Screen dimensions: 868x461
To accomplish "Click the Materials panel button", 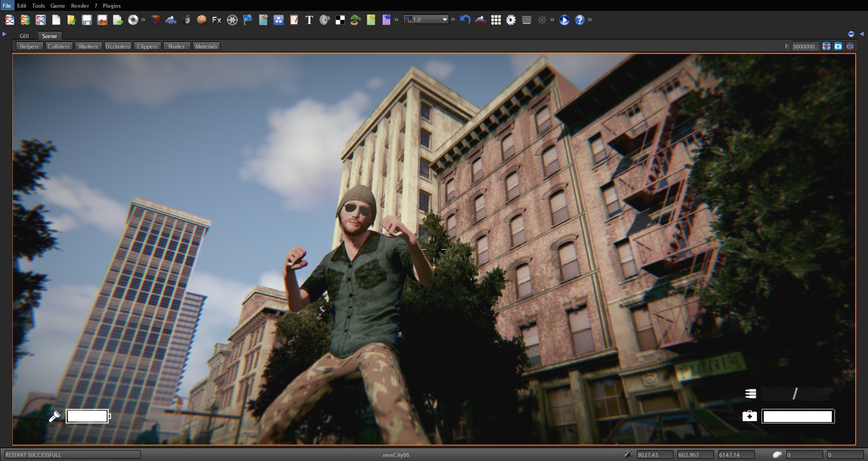I will (206, 46).
